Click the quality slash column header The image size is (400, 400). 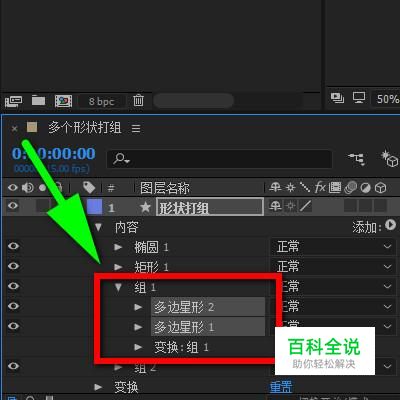tap(305, 187)
